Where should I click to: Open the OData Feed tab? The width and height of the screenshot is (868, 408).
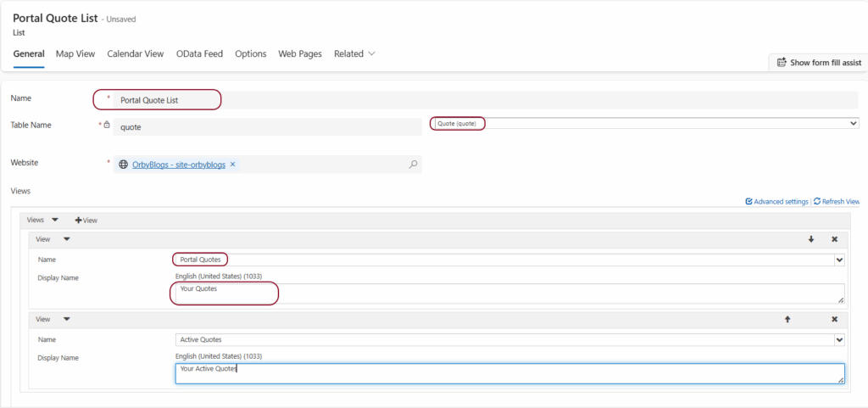coord(199,53)
